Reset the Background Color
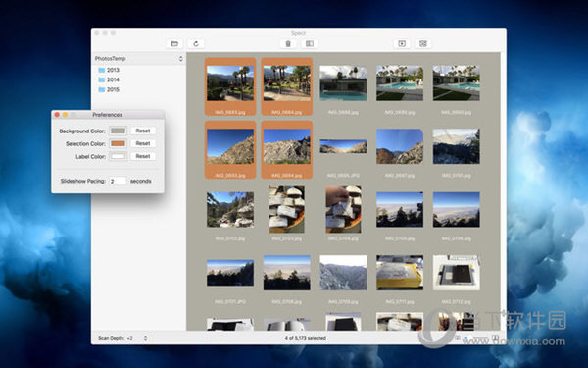588x368 pixels. (x=143, y=131)
